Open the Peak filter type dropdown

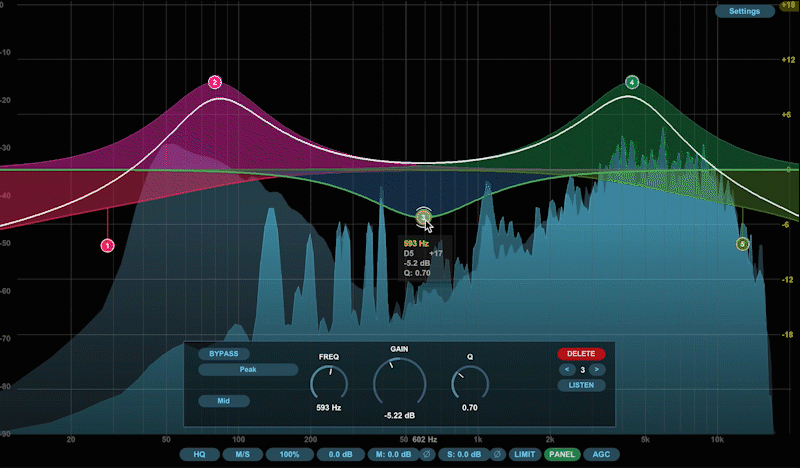click(x=247, y=369)
